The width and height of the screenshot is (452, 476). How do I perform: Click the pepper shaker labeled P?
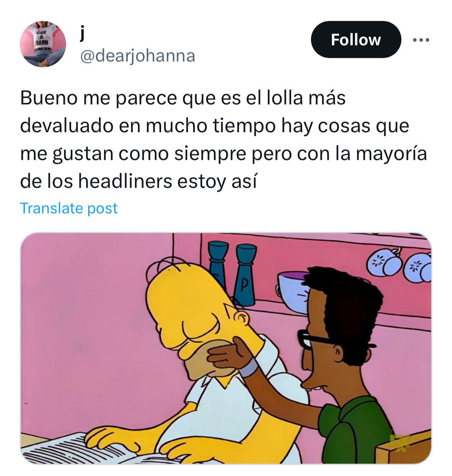click(246, 275)
